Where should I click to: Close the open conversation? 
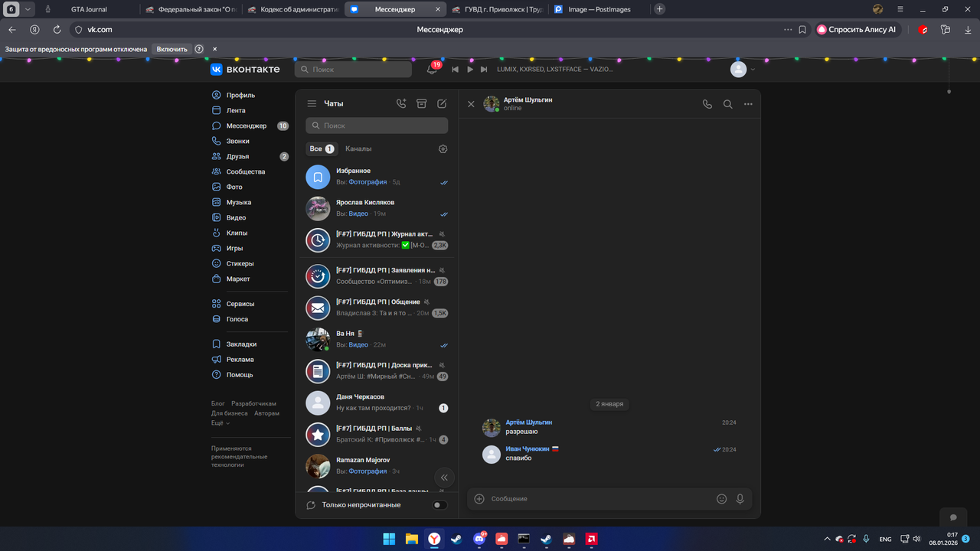point(471,104)
